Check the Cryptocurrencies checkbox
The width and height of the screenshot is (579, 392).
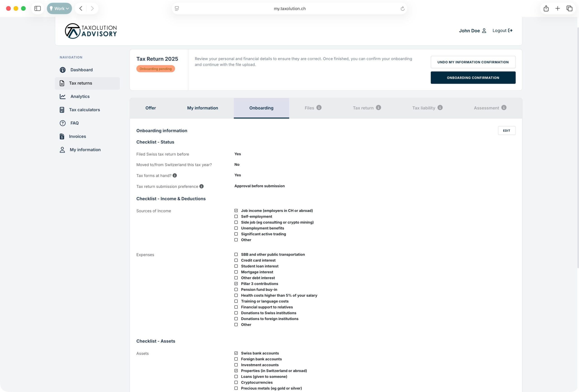pos(236,382)
